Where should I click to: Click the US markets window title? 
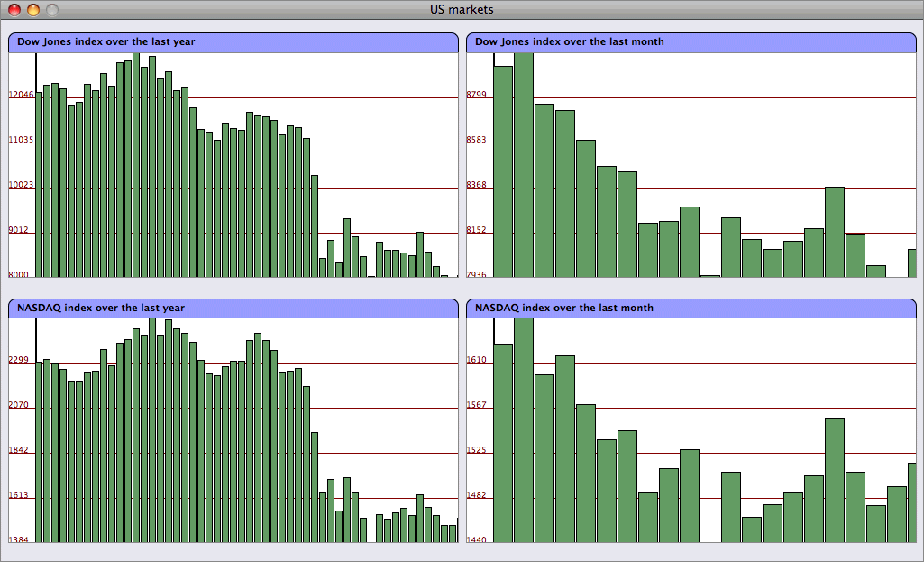(462, 9)
